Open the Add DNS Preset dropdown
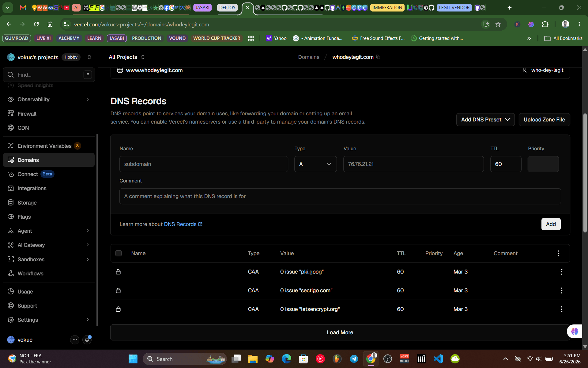This screenshot has height=368, width=588. 485,120
